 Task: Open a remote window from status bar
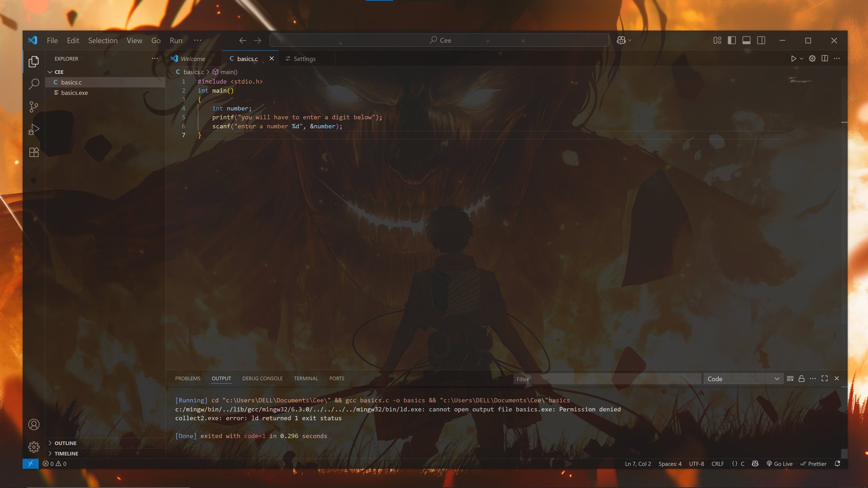pos(31,463)
